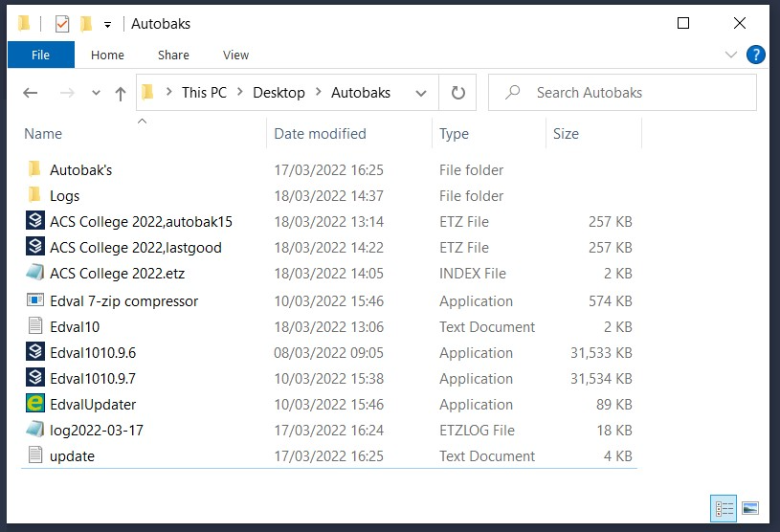The image size is (780, 532).
Task: Refresh the Autobaks folder view
Action: [457, 93]
